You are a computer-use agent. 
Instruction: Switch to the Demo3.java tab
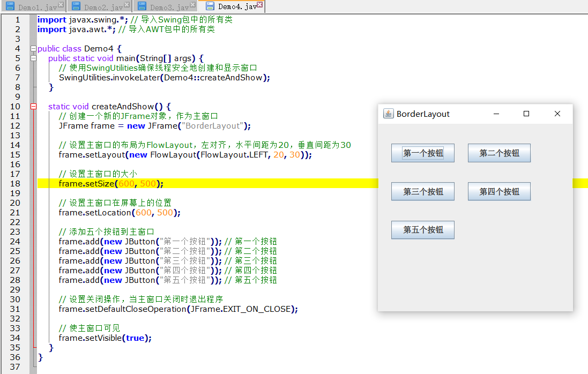[169, 8]
